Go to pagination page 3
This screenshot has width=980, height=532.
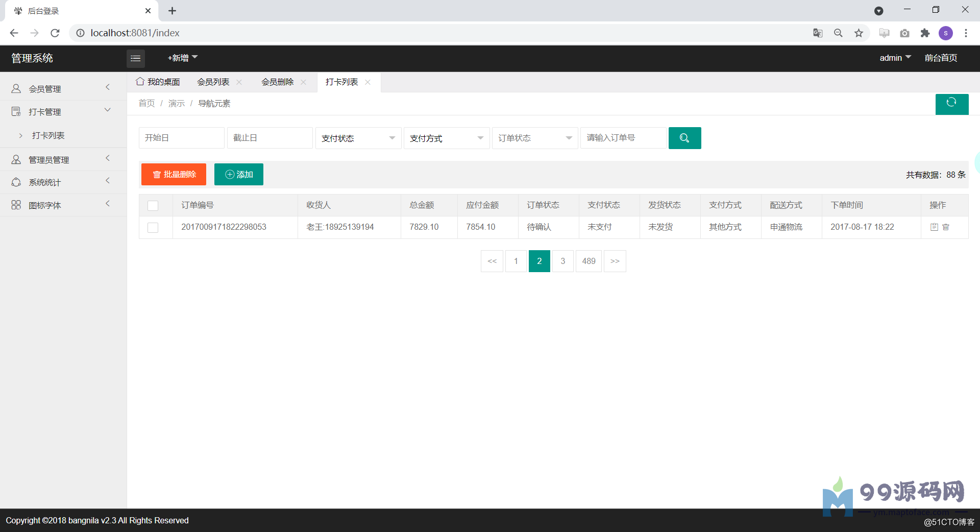tap(563, 261)
